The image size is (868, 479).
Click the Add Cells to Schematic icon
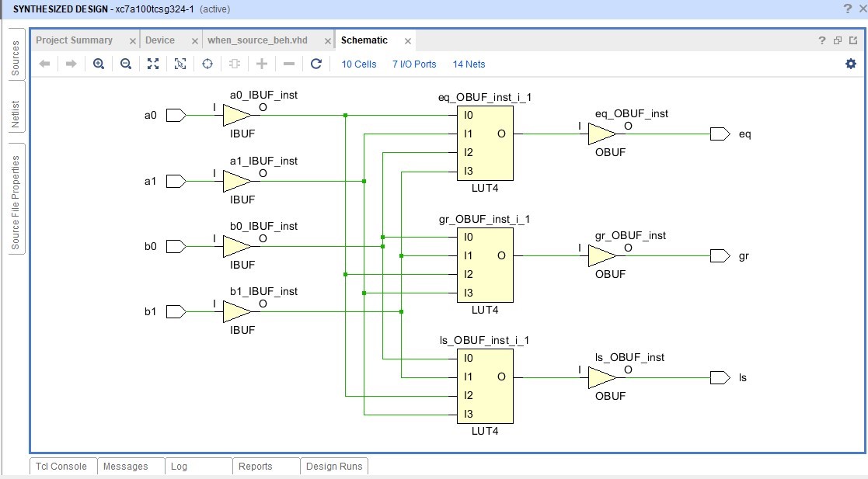coord(234,64)
